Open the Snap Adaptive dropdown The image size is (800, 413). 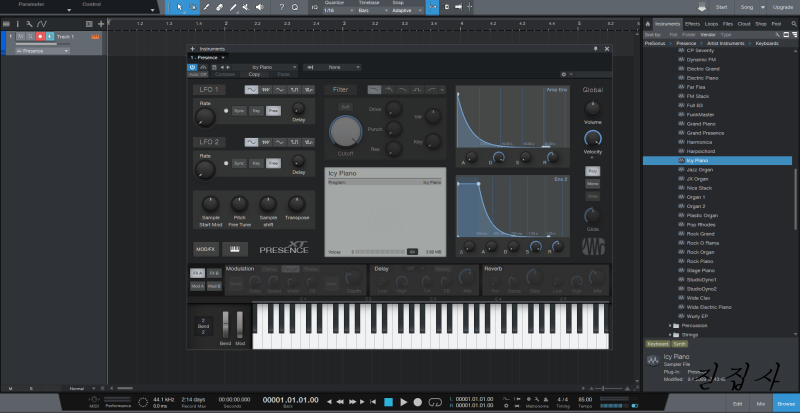pyautogui.click(x=407, y=10)
